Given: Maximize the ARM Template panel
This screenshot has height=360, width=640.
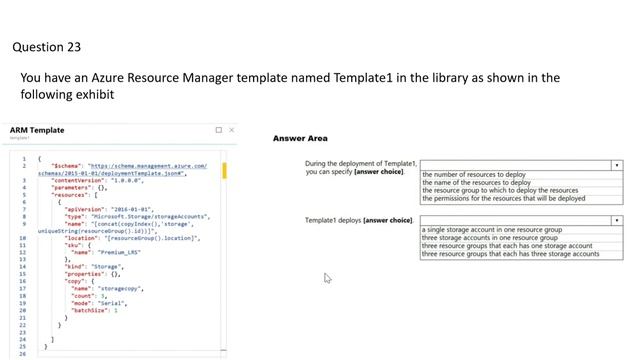Looking at the screenshot, I should 219,130.
